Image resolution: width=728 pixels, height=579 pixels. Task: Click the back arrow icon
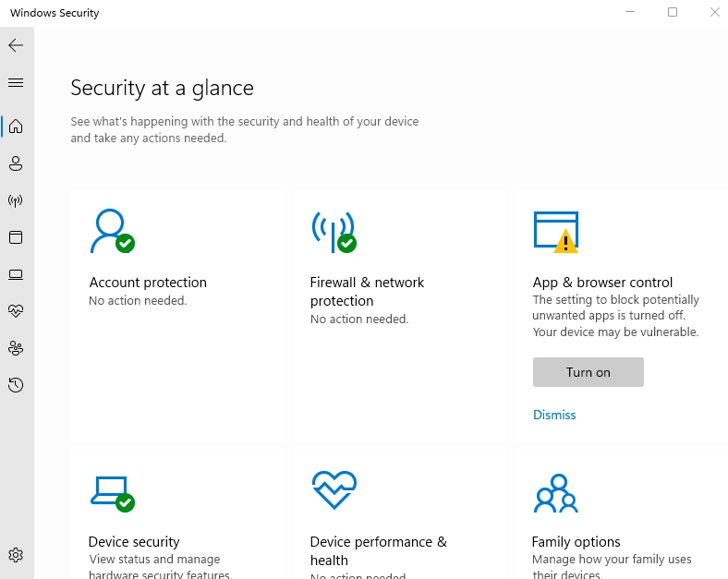click(16, 45)
